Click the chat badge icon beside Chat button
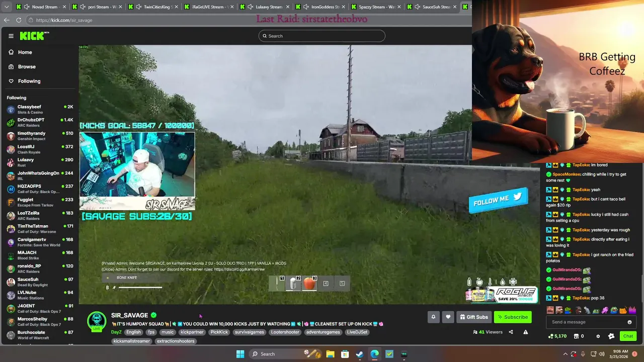The image size is (644, 362). pos(611,336)
